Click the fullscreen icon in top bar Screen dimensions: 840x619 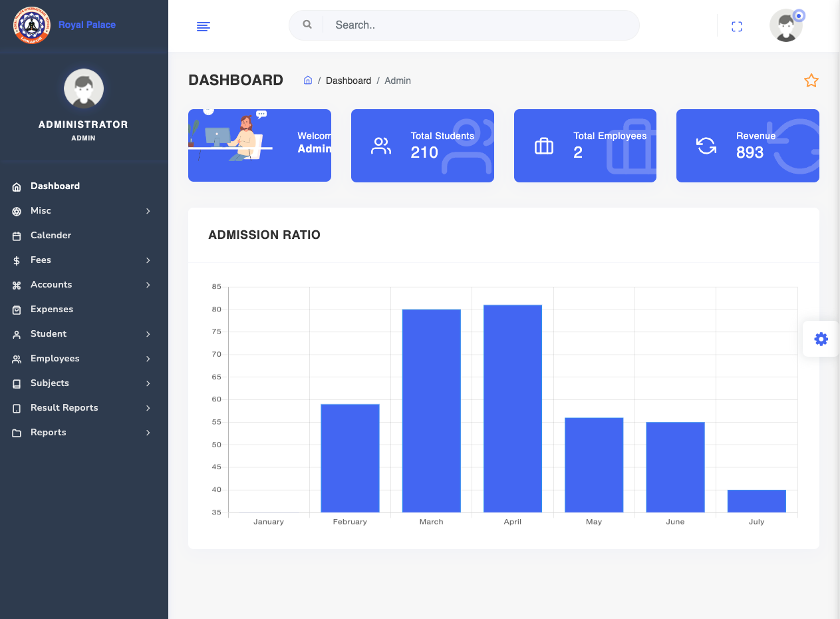pos(736,27)
